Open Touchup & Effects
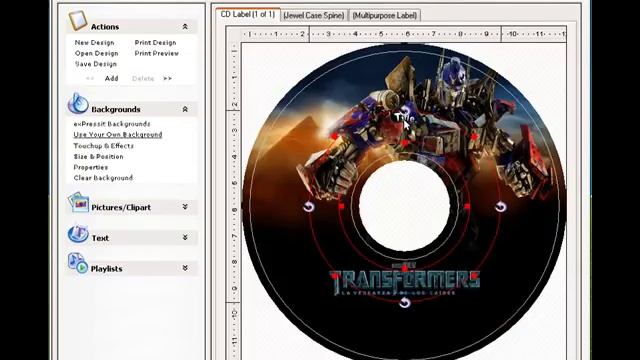640x360 pixels. pyautogui.click(x=103, y=146)
